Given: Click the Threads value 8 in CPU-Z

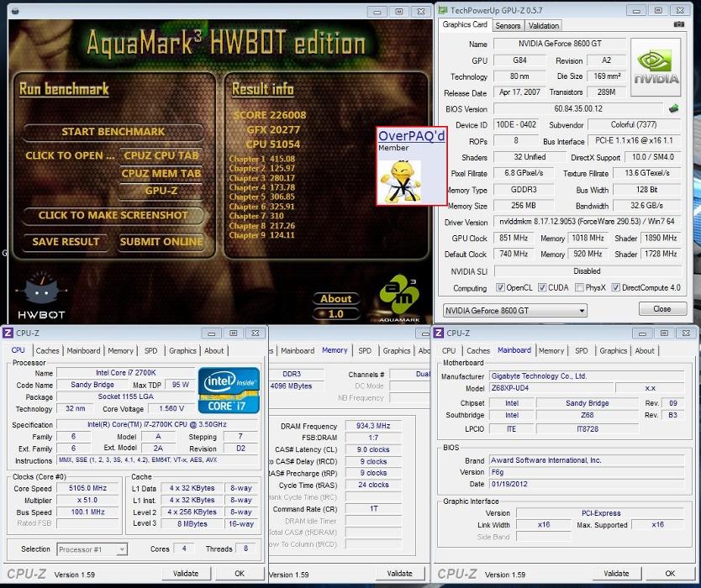Looking at the screenshot, I should point(245,549).
